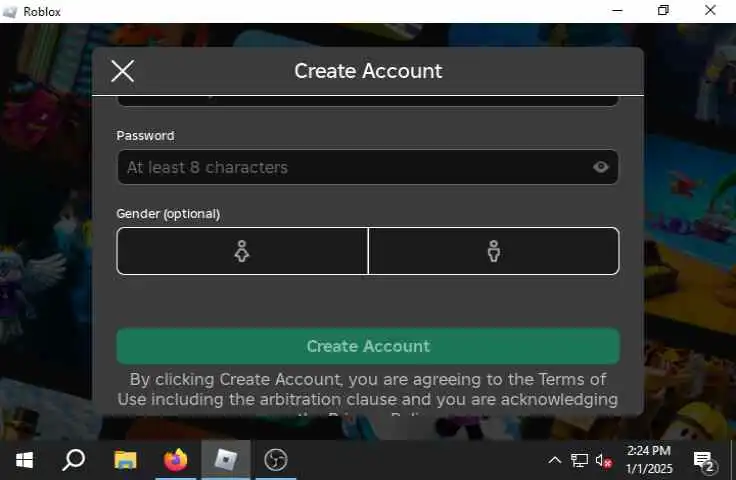This screenshot has width=736, height=480.
Task: Open network status tray icon
Action: [x=579, y=460]
